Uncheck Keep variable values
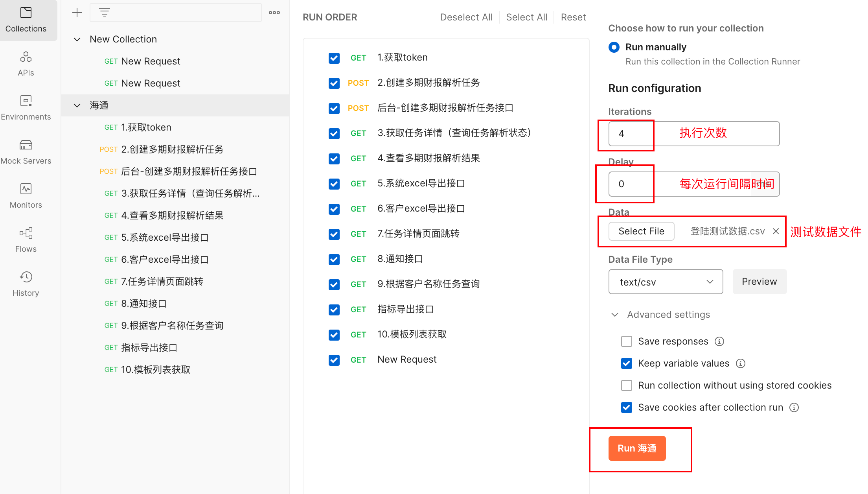This screenshot has width=868, height=494. pyautogui.click(x=626, y=363)
